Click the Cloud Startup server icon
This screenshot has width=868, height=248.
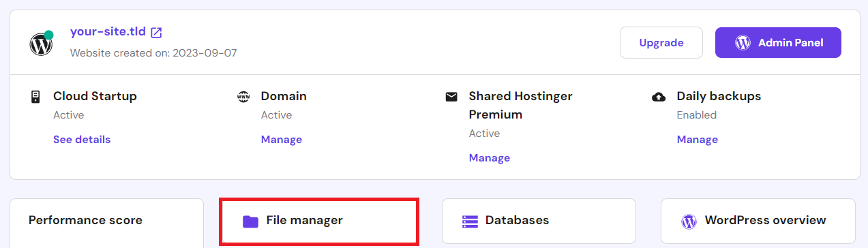(35, 97)
